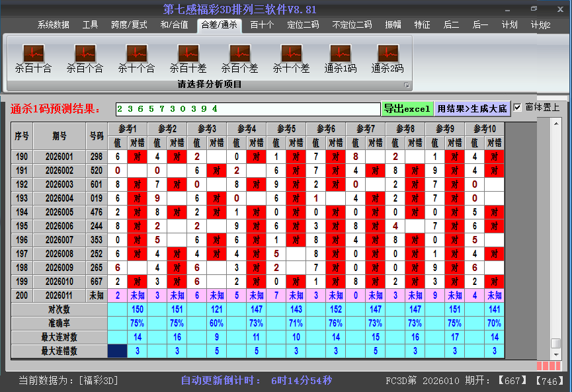
Task: Click 用结果>生成大底 button
Action: (472, 108)
